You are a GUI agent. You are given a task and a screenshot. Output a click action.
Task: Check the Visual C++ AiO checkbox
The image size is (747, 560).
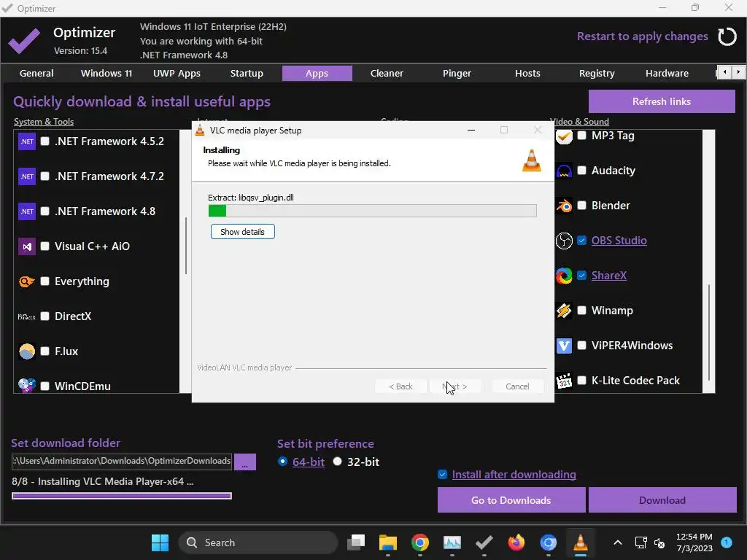point(44,246)
